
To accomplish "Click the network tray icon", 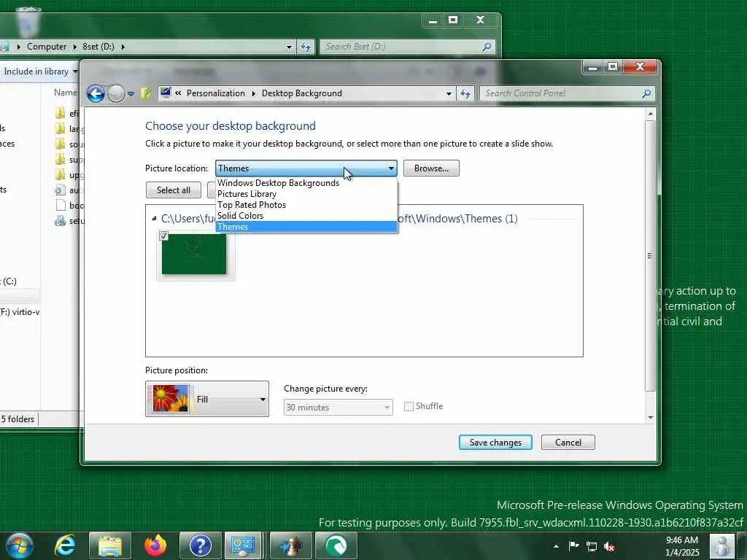I will tap(591, 546).
